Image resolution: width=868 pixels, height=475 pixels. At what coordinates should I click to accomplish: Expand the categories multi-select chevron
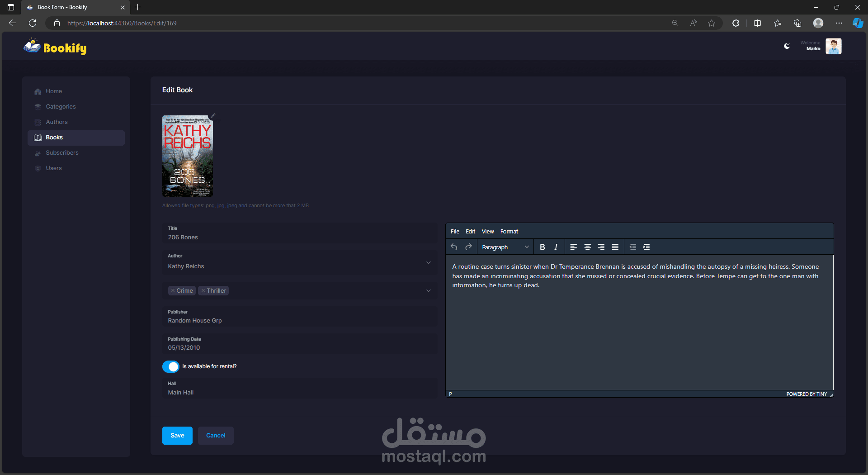click(x=429, y=291)
